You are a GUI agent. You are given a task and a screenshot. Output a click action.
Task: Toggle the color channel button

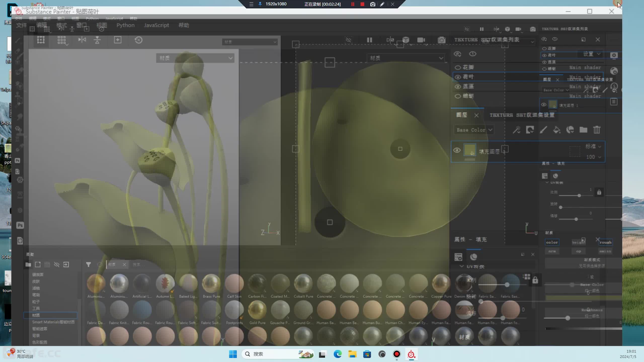coord(552,242)
